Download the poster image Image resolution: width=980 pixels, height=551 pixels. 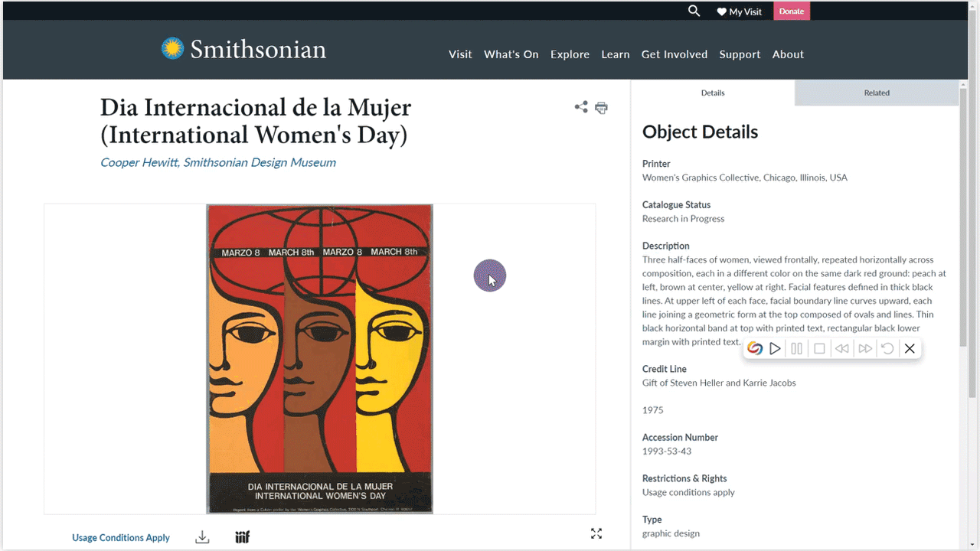coord(202,537)
